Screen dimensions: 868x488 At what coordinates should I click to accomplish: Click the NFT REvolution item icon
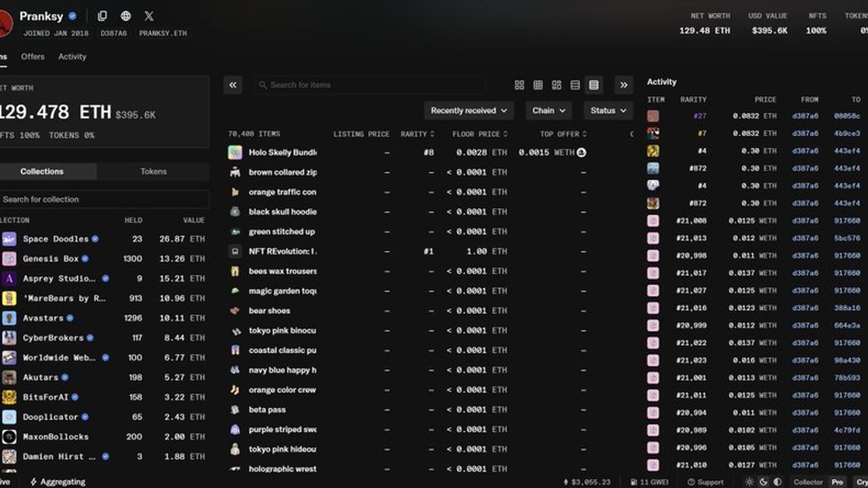235,251
